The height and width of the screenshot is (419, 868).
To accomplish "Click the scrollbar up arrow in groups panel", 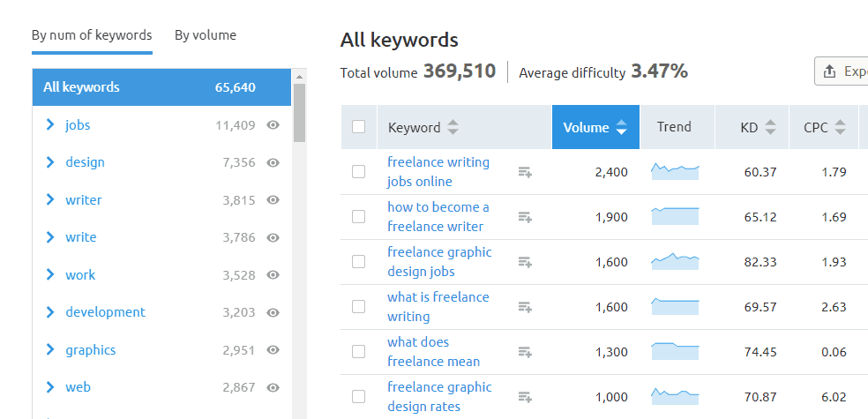I will point(300,77).
